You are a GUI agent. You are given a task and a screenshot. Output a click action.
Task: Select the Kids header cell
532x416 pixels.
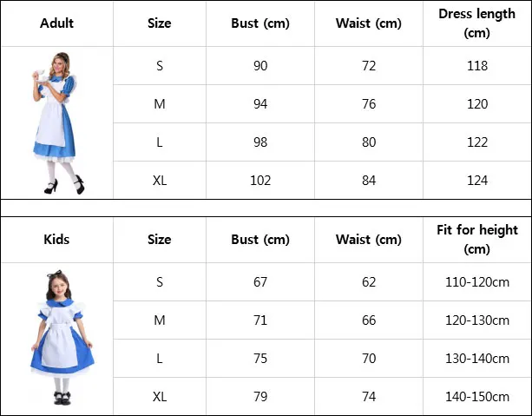tap(56, 240)
